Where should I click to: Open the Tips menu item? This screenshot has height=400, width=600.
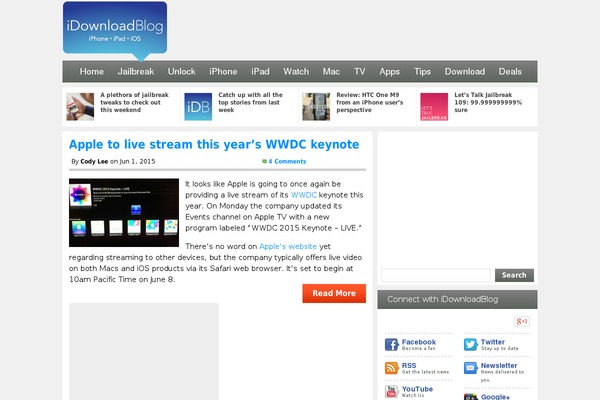pyautogui.click(x=422, y=72)
